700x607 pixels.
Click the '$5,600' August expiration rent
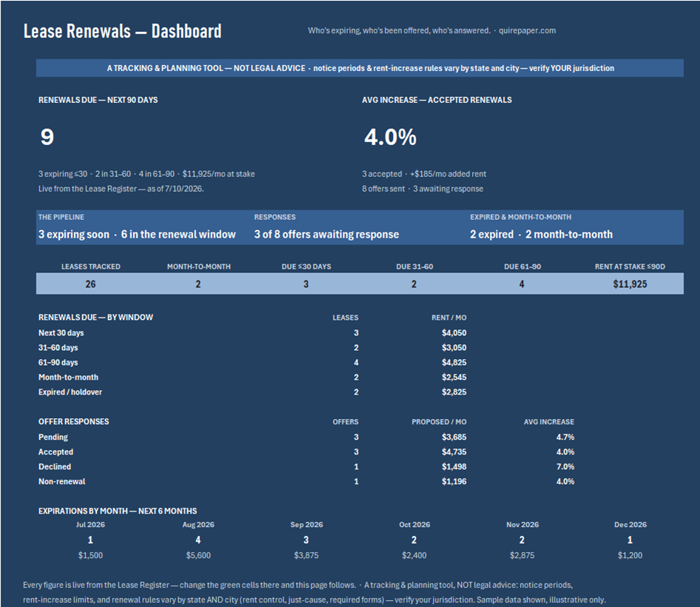pyautogui.click(x=198, y=555)
